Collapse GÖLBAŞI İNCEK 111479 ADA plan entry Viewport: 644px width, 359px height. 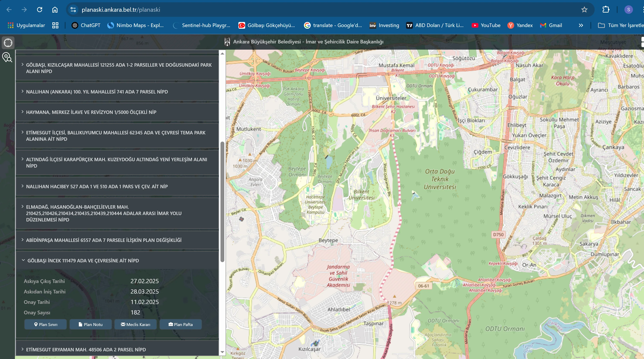click(x=83, y=260)
